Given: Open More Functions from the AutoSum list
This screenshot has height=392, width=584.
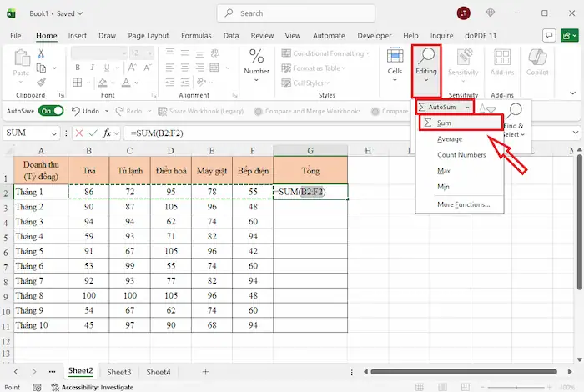Looking at the screenshot, I should point(463,204).
